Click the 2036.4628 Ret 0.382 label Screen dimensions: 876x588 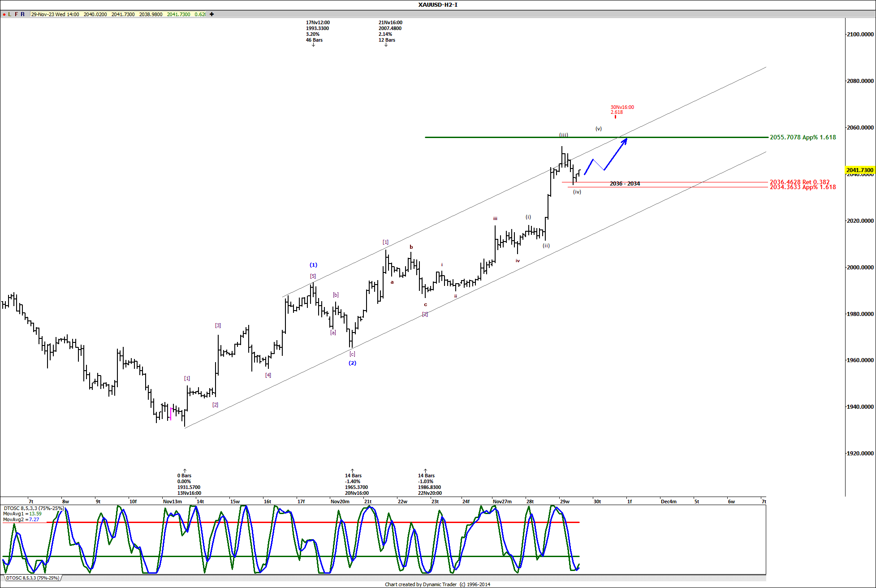[799, 182]
